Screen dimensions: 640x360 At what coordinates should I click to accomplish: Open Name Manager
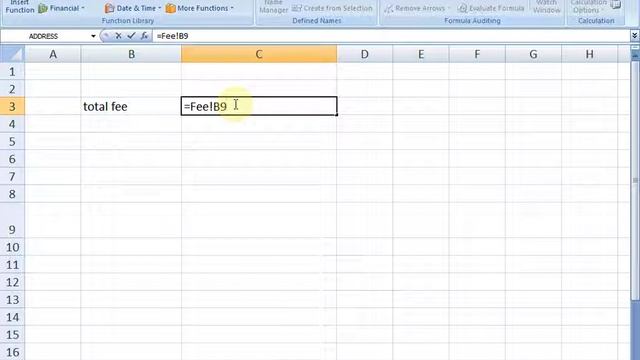(273, 7)
